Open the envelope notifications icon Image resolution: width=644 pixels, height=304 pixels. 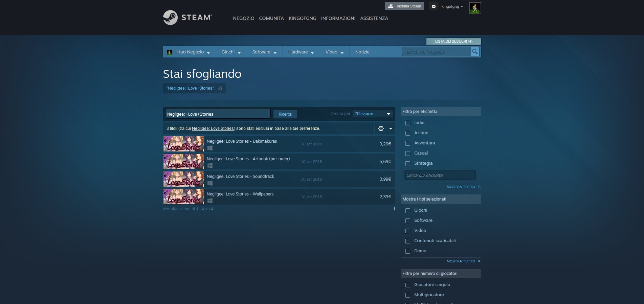[434, 6]
